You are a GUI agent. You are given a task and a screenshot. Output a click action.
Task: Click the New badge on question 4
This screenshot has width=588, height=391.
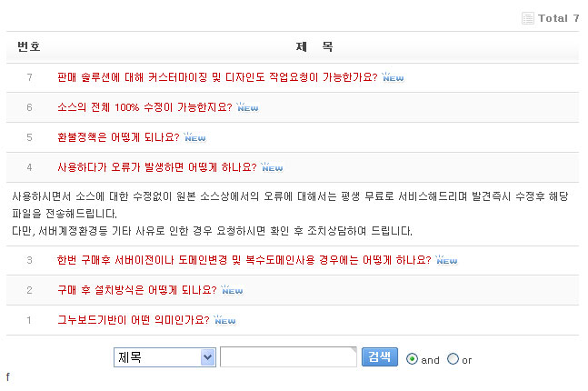pos(272,167)
